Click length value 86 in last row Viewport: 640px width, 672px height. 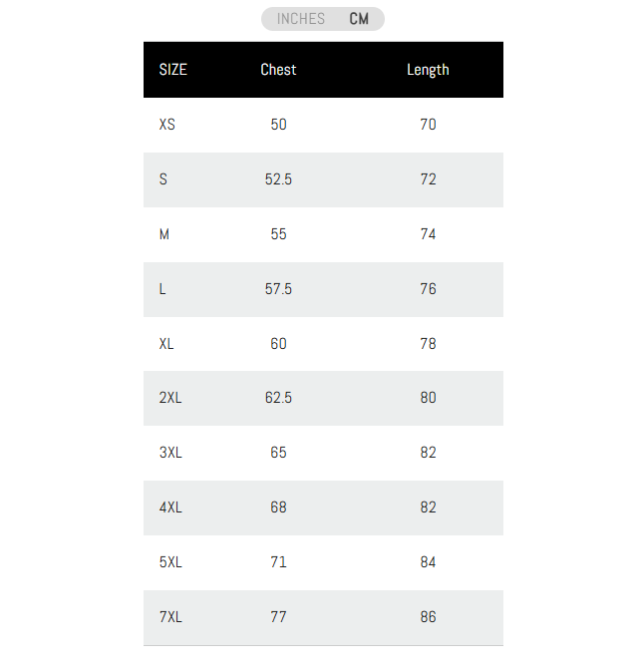(x=428, y=617)
